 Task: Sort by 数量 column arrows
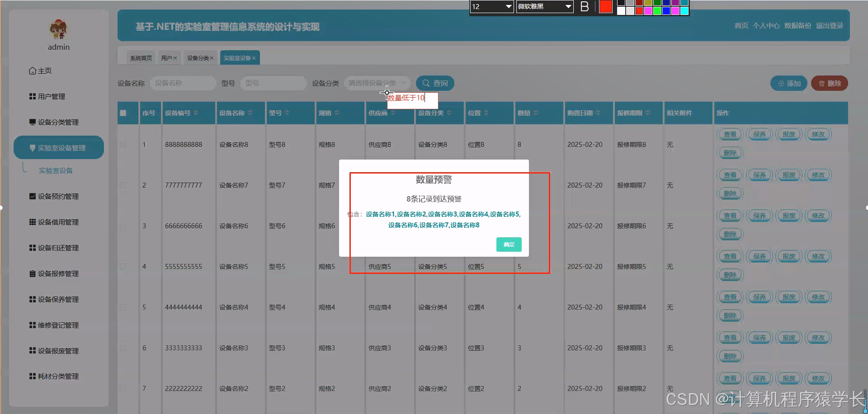click(536, 113)
